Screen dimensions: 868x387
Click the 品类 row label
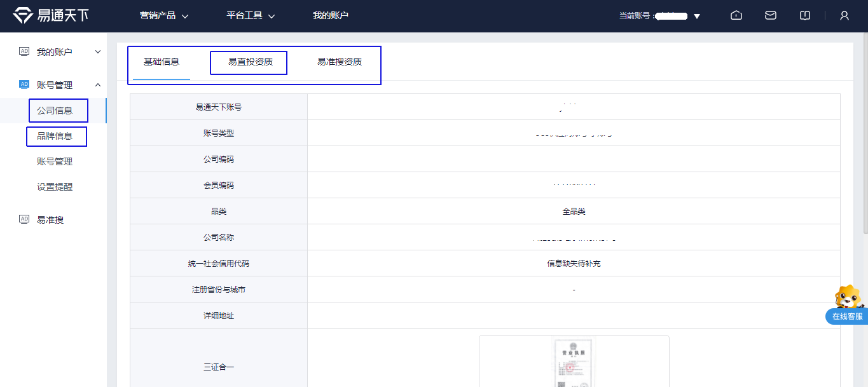pyautogui.click(x=219, y=212)
